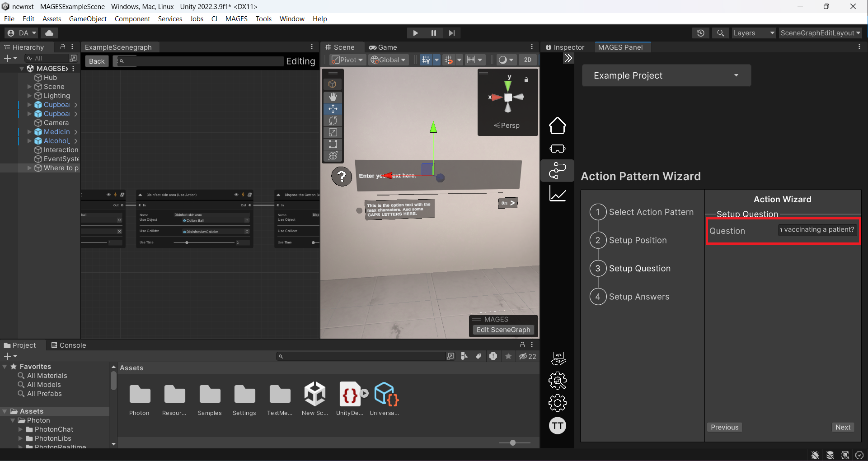Click the Play button
This screenshot has height=461, width=868.
415,33
